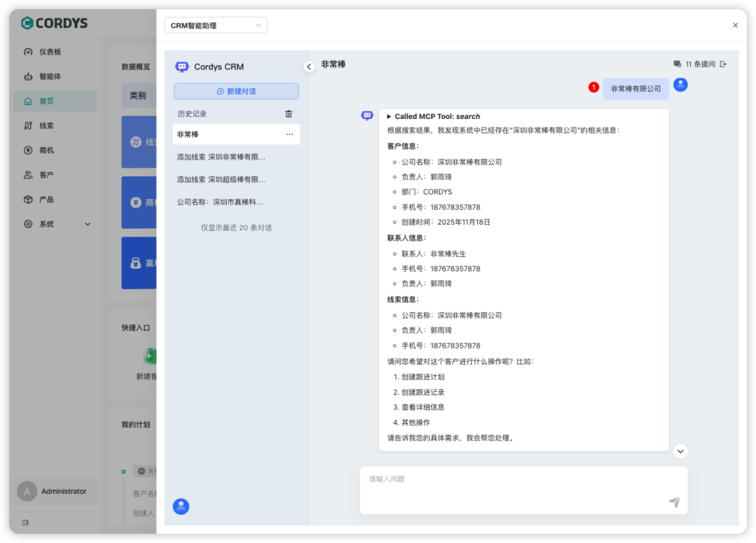
Task: Open the more options menu on 非常棒 conversation
Action: [289, 134]
